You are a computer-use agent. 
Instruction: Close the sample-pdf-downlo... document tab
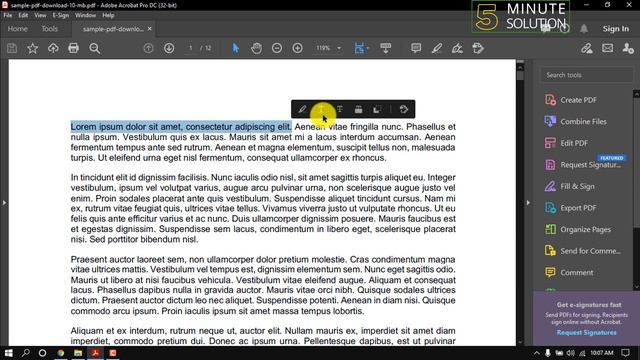(x=150, y=29)
